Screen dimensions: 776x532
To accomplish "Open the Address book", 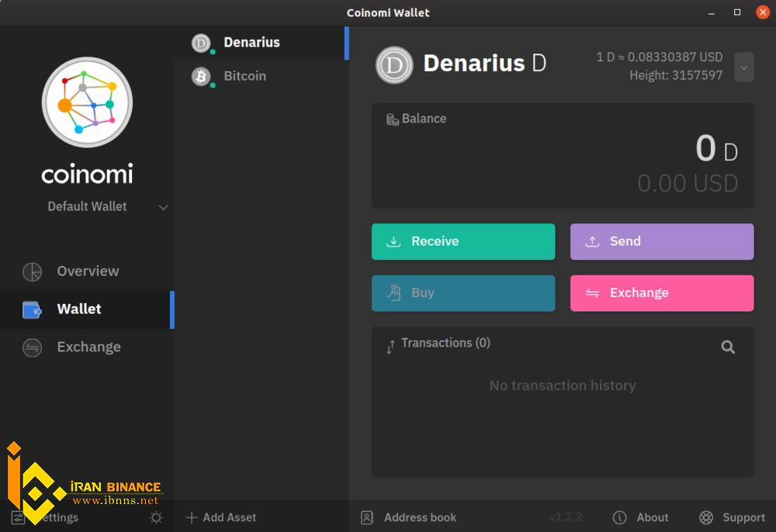I will coord(409,518).
